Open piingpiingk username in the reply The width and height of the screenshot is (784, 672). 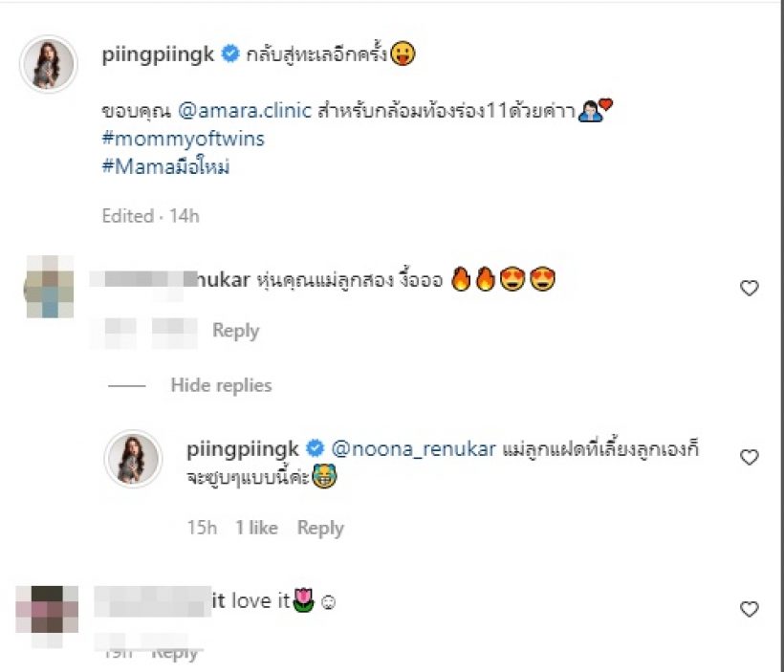click(x=243, y=449)
